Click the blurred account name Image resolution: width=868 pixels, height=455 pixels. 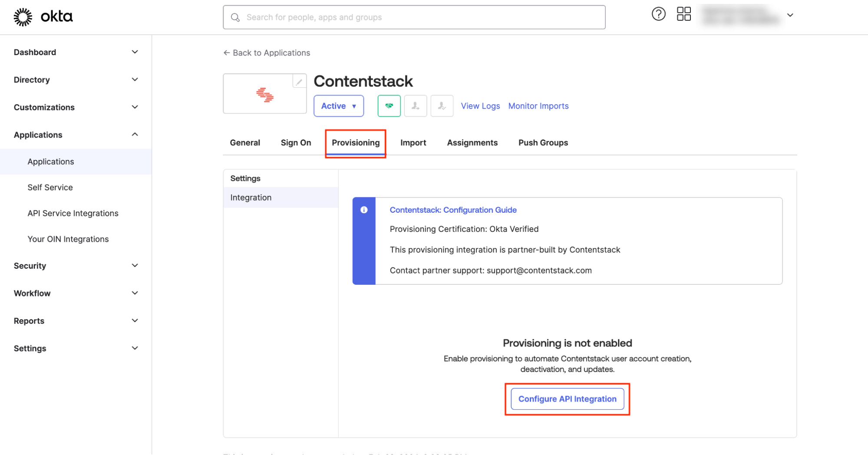[x=740, y=15]
